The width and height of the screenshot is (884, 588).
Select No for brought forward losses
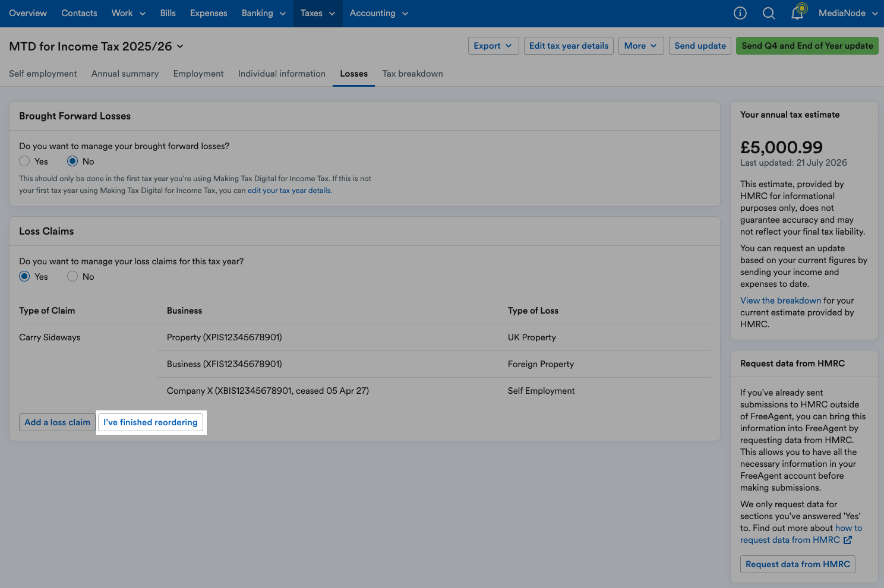(x=72, y=161)
